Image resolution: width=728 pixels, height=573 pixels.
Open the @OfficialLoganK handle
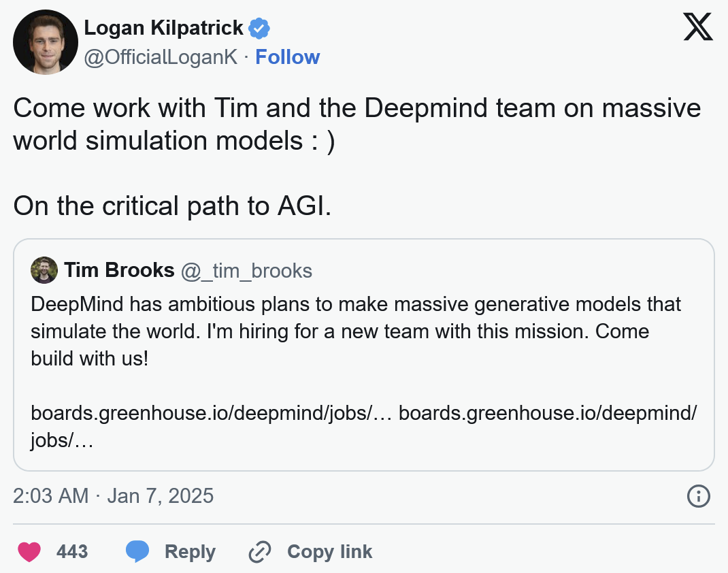click(161, 57)
